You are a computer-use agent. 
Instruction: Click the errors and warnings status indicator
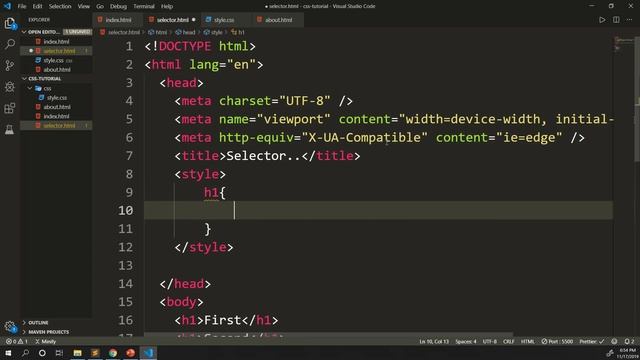tap(17, 341)
